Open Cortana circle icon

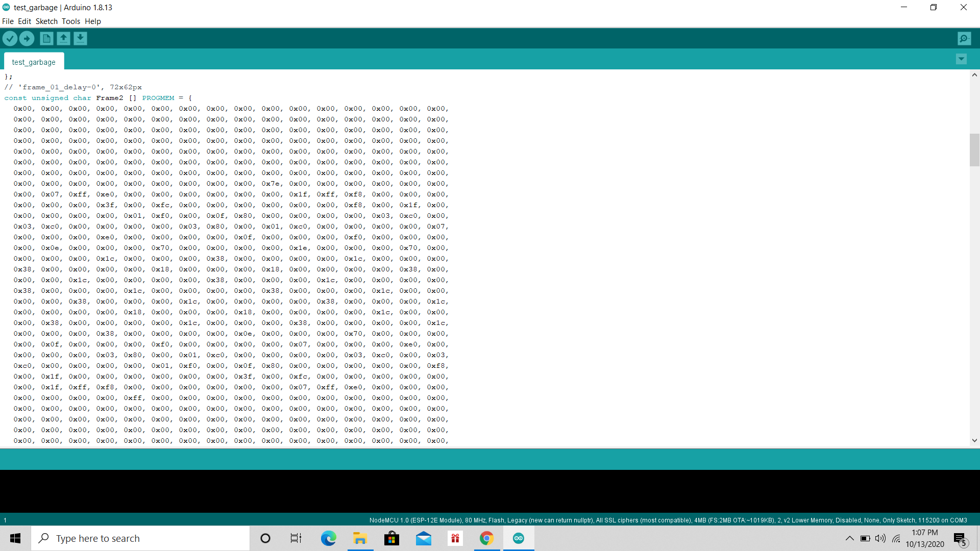click(265, 538)
